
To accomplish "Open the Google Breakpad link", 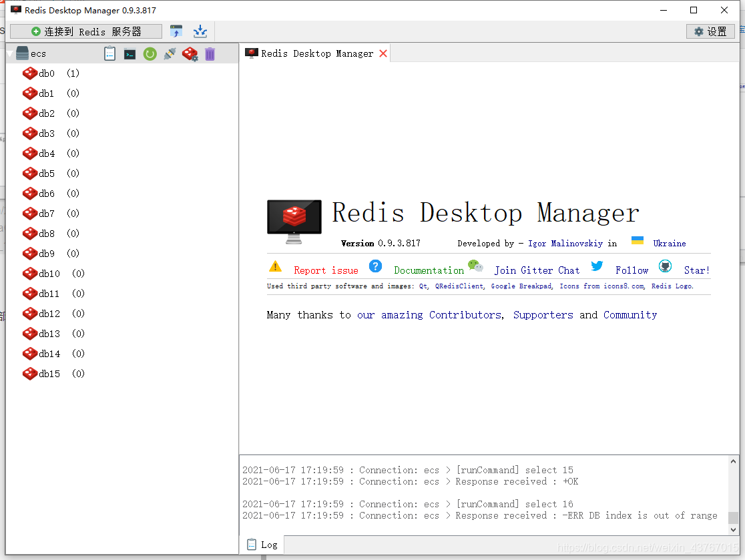I will coord(521,286).
